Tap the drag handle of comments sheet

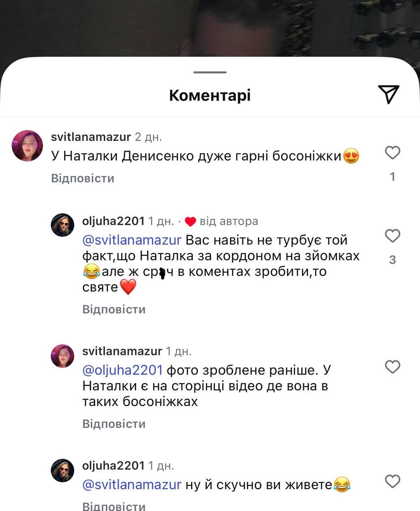210,72
